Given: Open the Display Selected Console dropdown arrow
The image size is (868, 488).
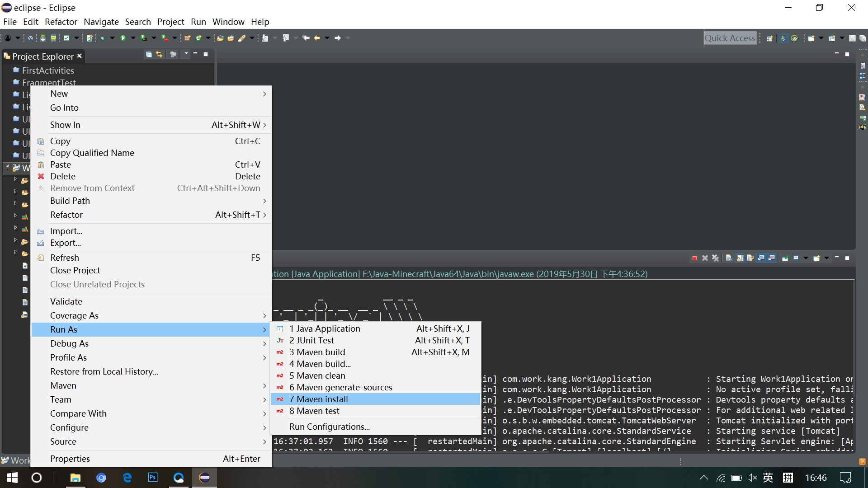Looking at the screenshot, I should (x=806, y=258).
